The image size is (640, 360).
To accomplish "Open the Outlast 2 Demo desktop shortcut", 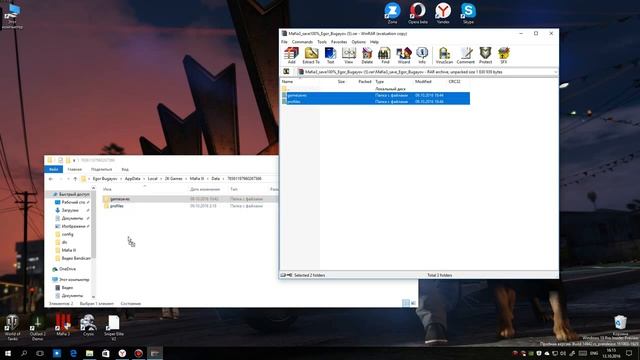I will [38, 327].
